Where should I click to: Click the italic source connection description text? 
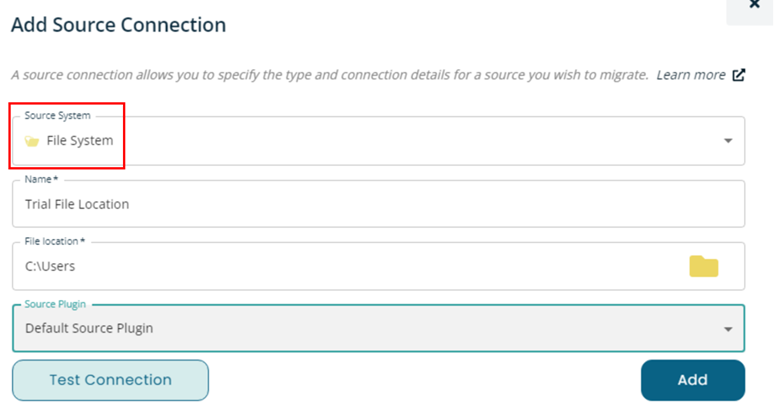tap(330, 75)
